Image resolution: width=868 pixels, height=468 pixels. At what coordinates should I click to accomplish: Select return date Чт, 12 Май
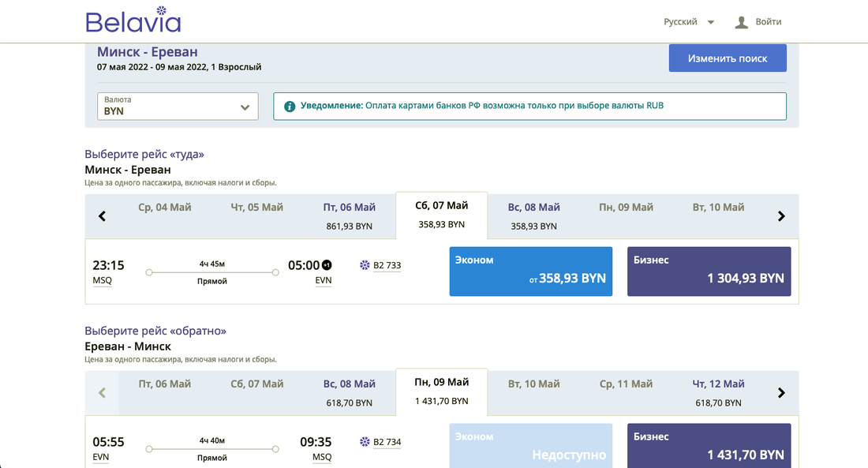[718, 392]
